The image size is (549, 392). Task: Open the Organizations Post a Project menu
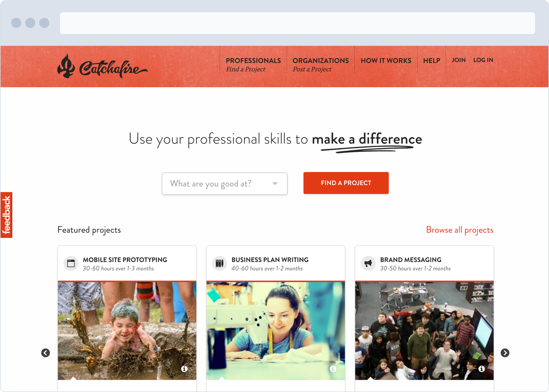click(x=320, y=64)
